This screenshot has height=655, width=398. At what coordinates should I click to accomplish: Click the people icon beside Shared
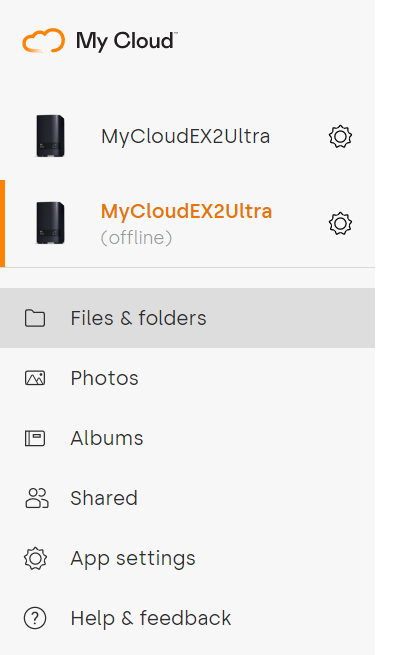click(37, 498)
